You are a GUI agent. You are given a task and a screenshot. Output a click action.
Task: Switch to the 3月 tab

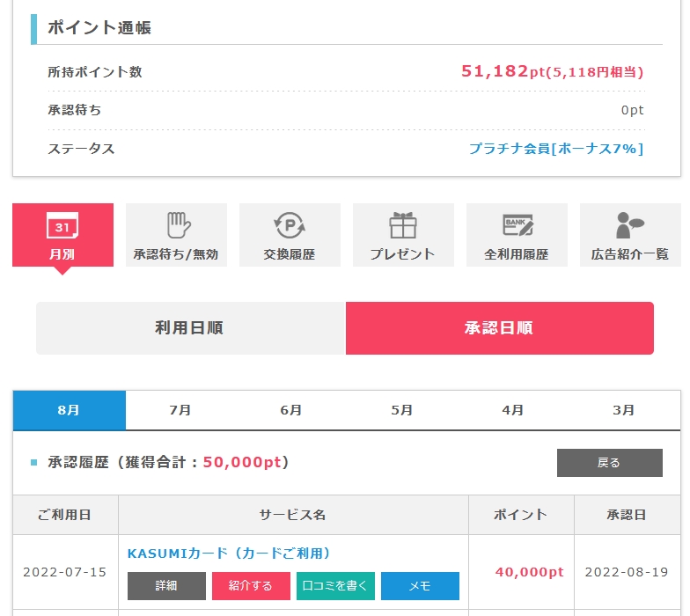click(x=624, y=410)
